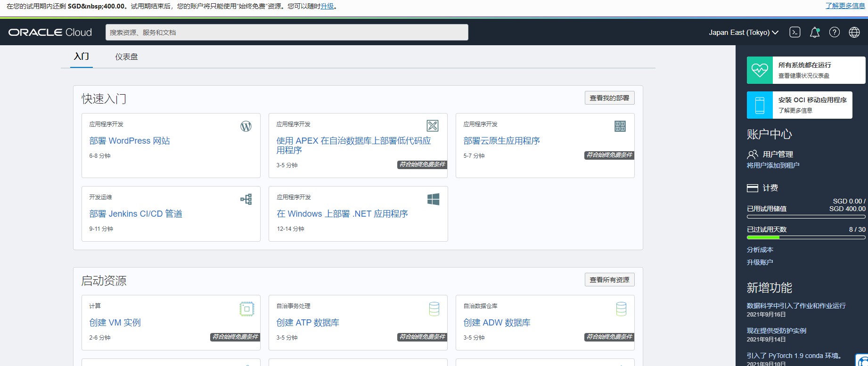Viewport: 868px width, 366px height.
Task: Open 创建 VM 实例 link
Action: [115, 323]
